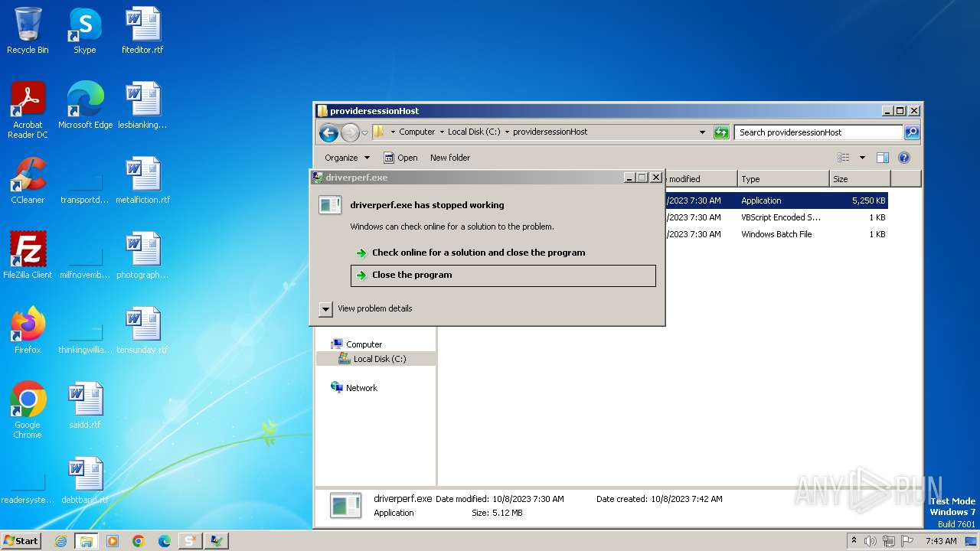Launch CCleaner from the desktop
This screenshot has width=980, height=551.
point(28,181)
